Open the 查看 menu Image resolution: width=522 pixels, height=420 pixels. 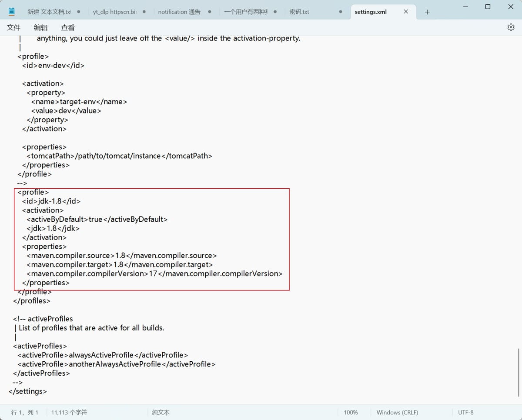[67, 27]
